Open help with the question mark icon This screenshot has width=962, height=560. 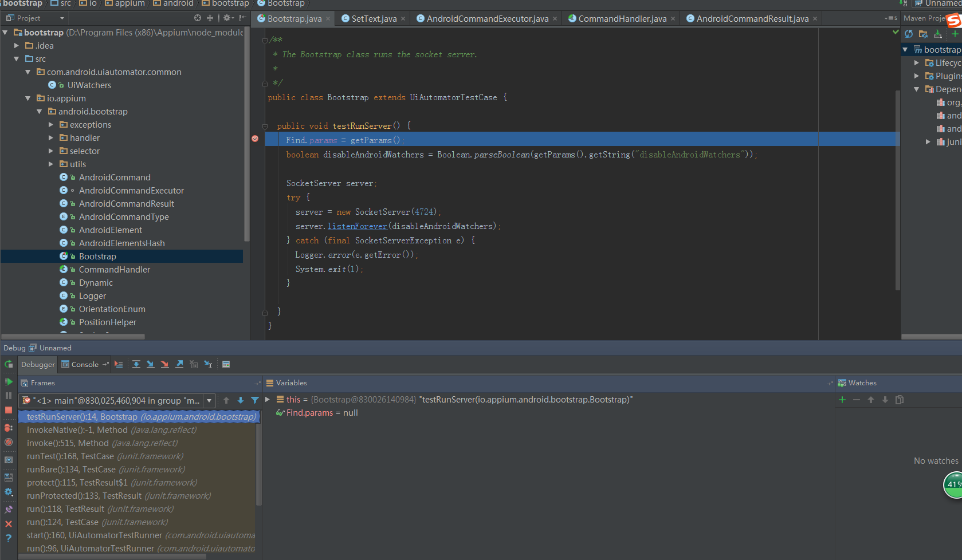point(9,538)
